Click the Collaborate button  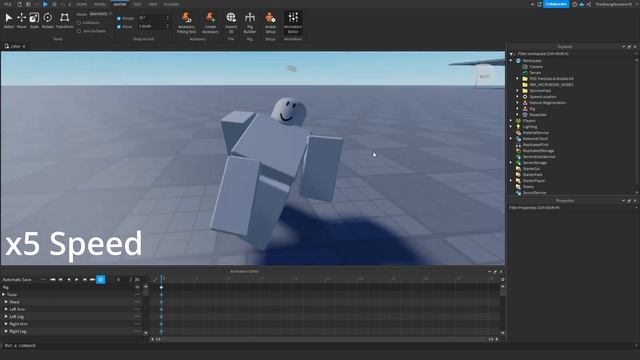[x=556, y=4]
